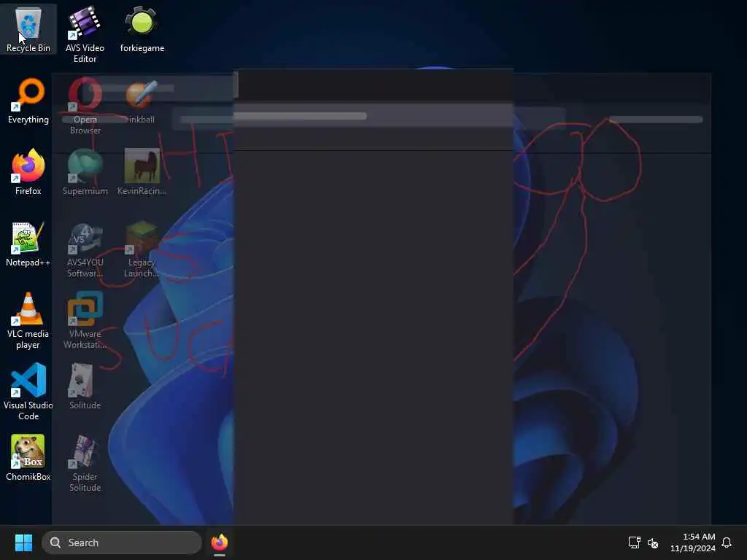Select the Spider Solitude icon
The width and height of the screenshot is (747, 560).
click(85, 463)
